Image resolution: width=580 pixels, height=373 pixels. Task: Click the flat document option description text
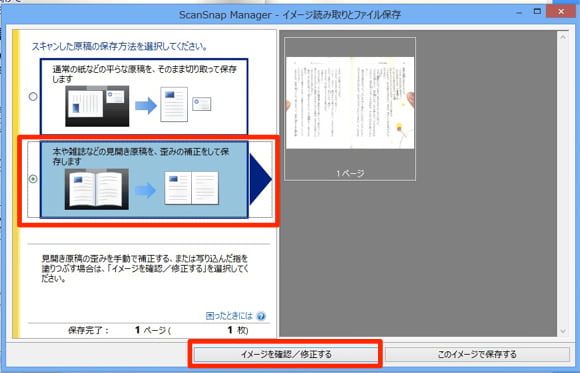coord(145,74)
